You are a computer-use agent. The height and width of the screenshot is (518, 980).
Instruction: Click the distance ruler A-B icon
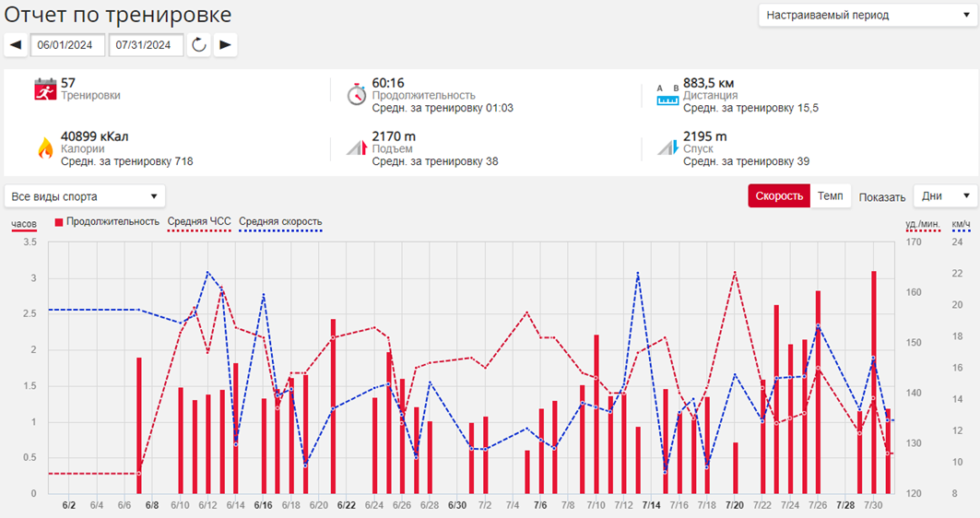coord(667,95)
